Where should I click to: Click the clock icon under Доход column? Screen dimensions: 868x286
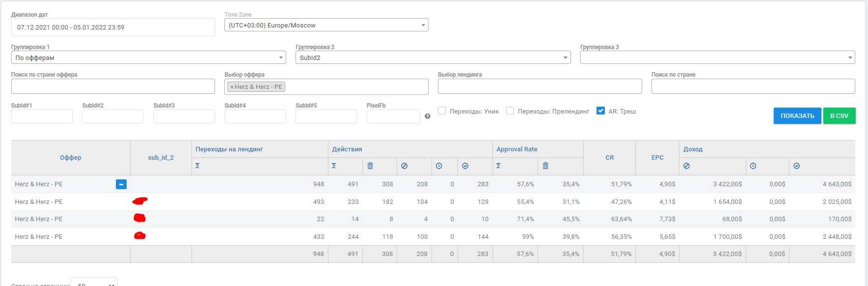(753, 166)
